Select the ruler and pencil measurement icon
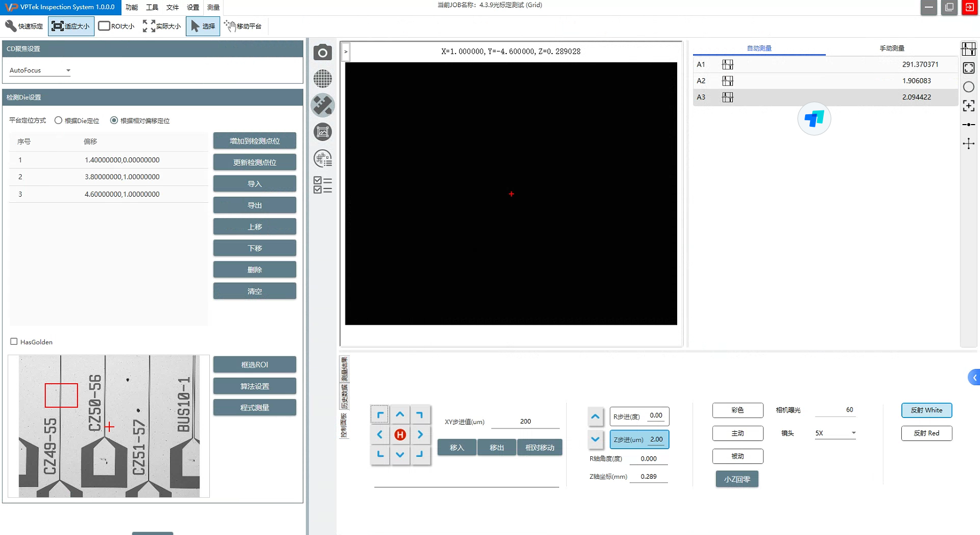 322,105
